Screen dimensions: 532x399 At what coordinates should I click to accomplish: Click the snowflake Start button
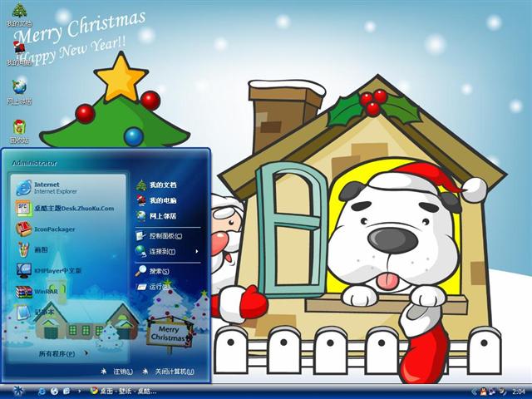coord(18,392)
